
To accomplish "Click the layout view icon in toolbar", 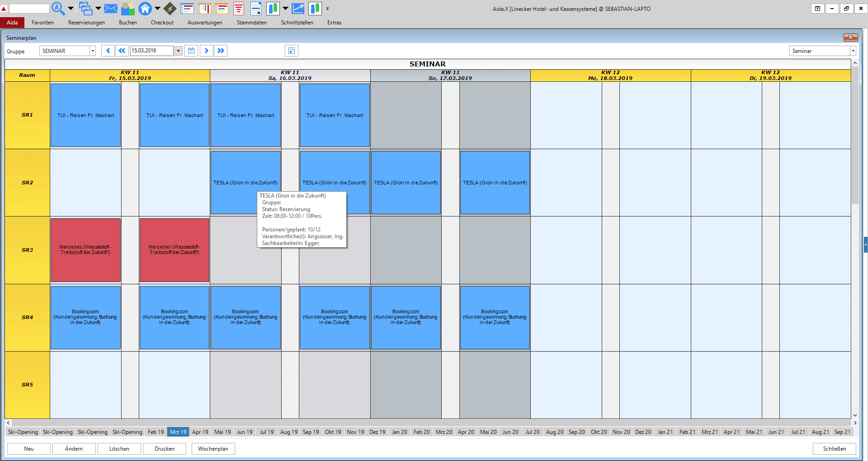I will pos(292,51).
